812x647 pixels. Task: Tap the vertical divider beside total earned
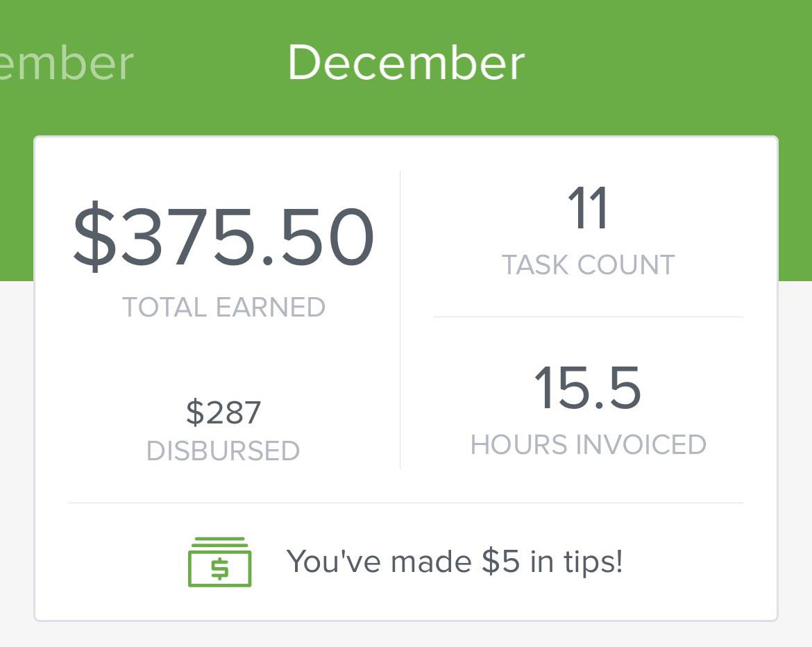pos(400,319)
